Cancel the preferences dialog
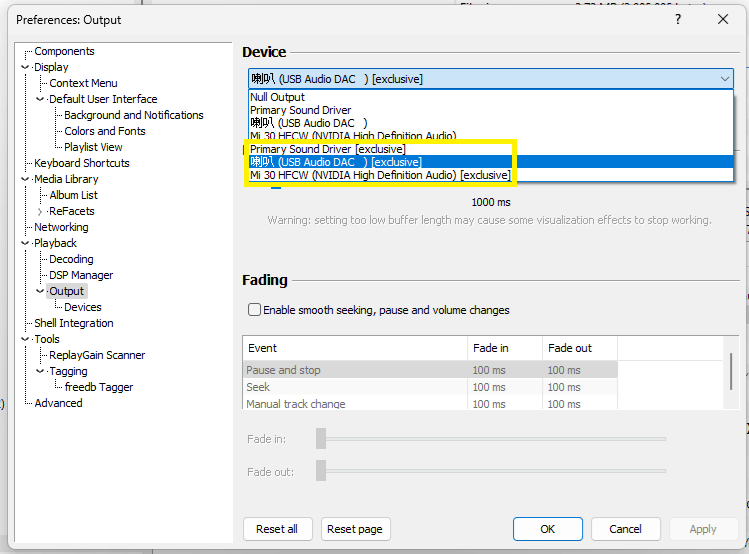 click(x=625, y=529)
